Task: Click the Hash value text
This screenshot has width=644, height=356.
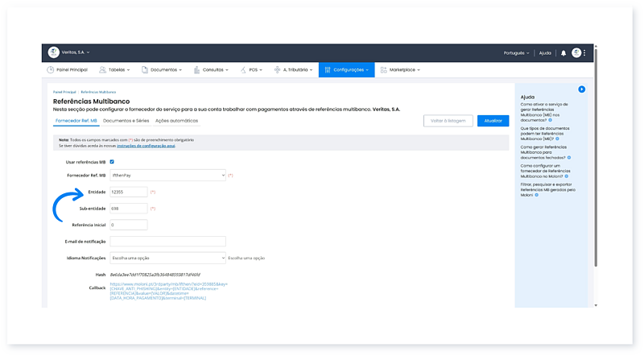Action: [155, 275]
